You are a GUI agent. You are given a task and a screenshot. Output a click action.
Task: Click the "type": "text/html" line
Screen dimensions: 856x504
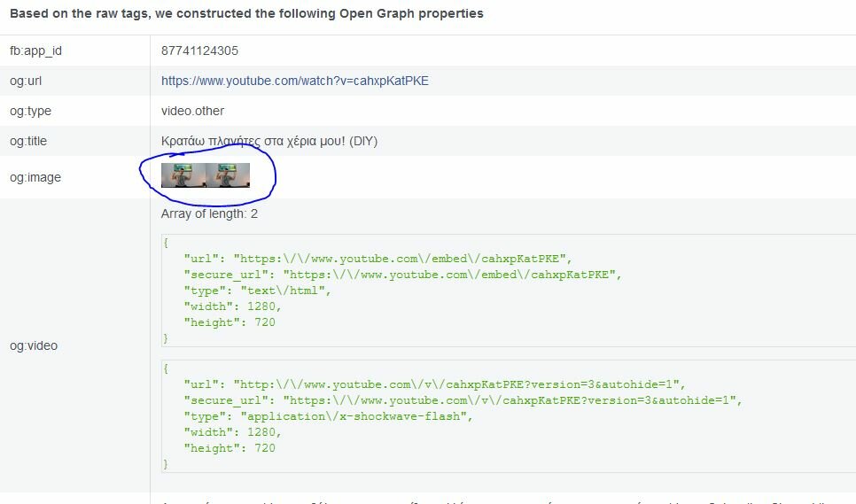coord(257,291)
